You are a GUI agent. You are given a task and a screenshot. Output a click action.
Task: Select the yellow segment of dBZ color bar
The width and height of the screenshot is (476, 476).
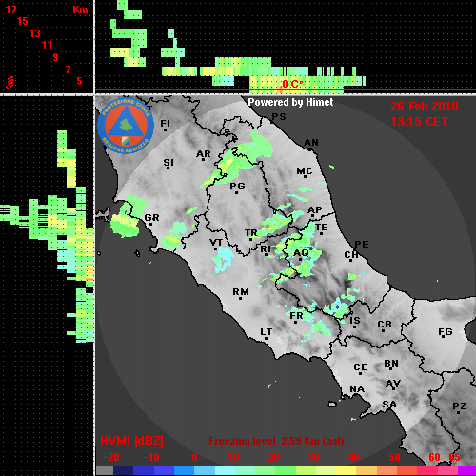tap(346, 471)
